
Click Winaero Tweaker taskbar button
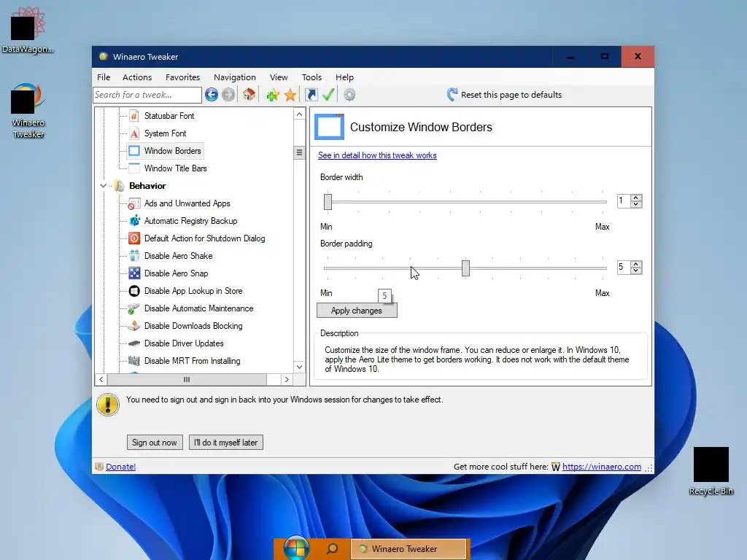point(409,549)
